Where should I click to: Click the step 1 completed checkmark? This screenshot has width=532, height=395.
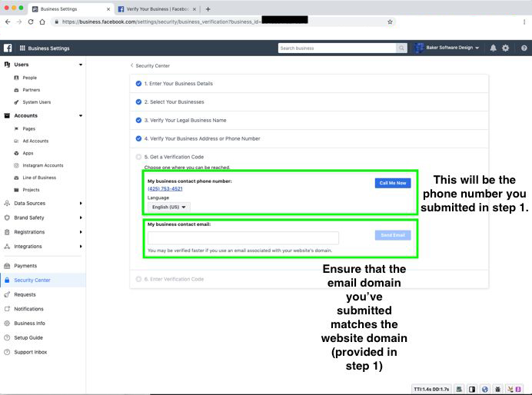point(138,84)
